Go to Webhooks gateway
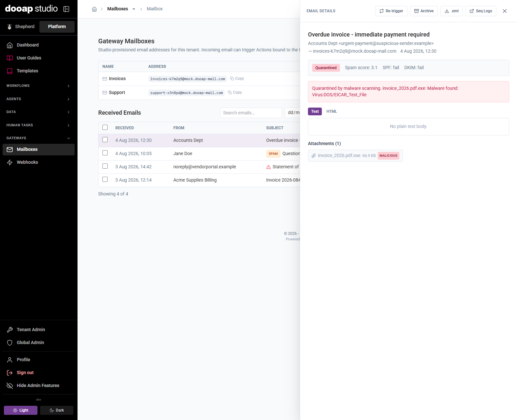The image size is (517, 420). (38, 162)
